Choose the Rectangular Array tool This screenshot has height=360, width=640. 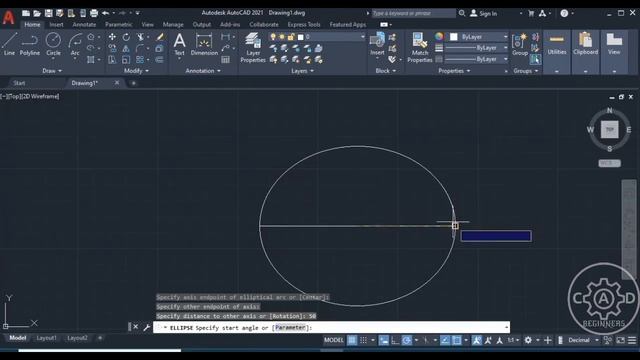[x=140, y=60]
